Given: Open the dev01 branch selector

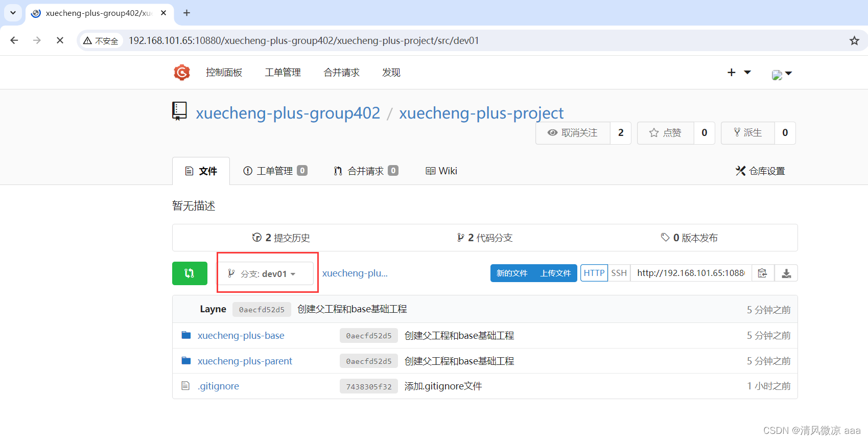Looking at the screenshot, I should 266,273.
